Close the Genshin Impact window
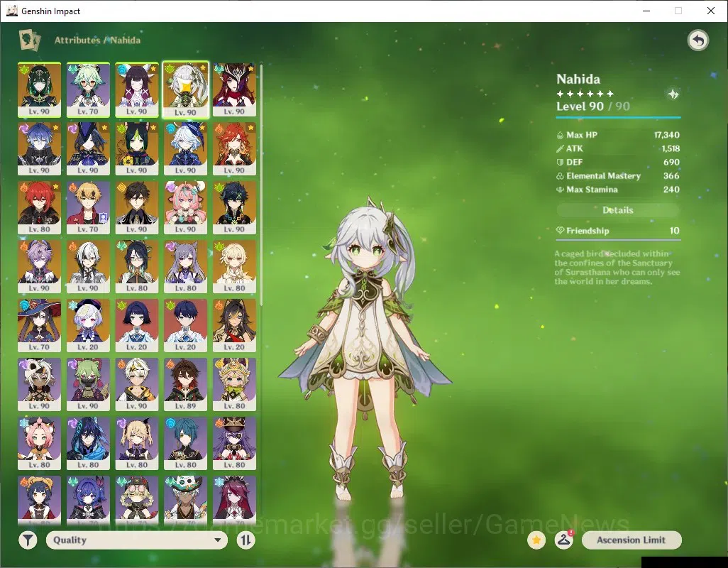Viewport: 728px width, 568px height. (711, 11)
